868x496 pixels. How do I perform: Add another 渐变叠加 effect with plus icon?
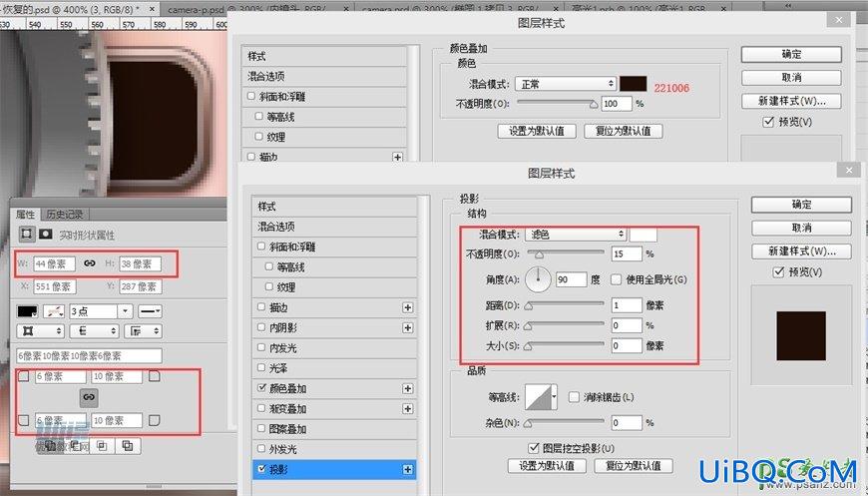[x=408, y=408]
